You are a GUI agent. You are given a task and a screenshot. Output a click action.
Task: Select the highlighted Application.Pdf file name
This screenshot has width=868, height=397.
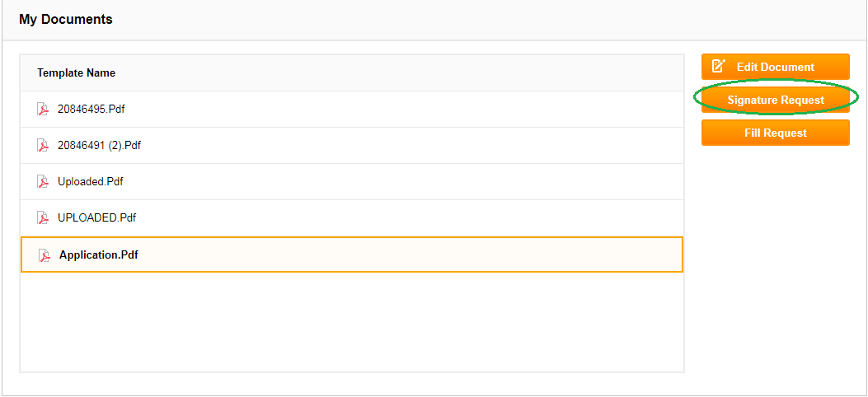(99, 255)
